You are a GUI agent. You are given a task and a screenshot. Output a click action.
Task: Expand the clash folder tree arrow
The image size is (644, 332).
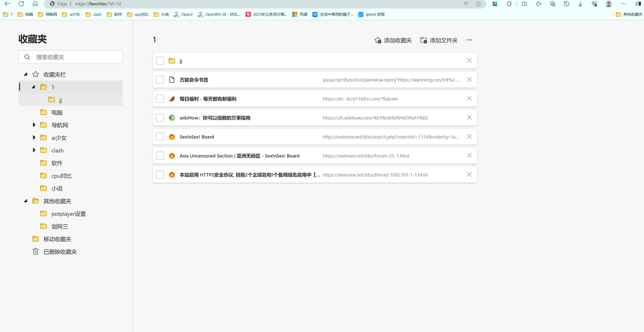tap(34, 150)
